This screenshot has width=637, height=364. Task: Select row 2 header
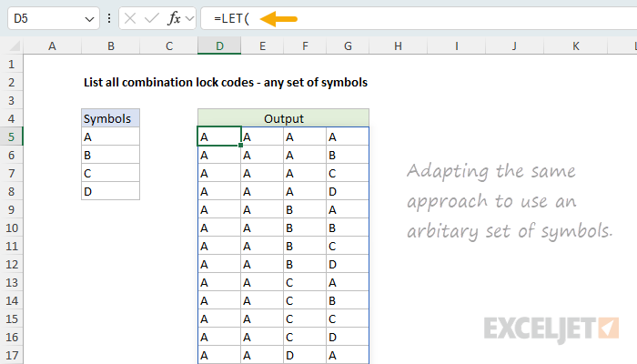click(11, 82)
